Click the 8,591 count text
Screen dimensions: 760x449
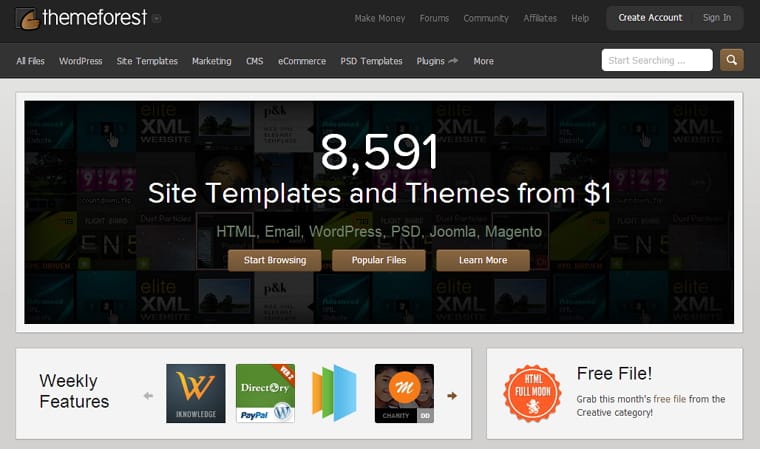tap(380, 152)
